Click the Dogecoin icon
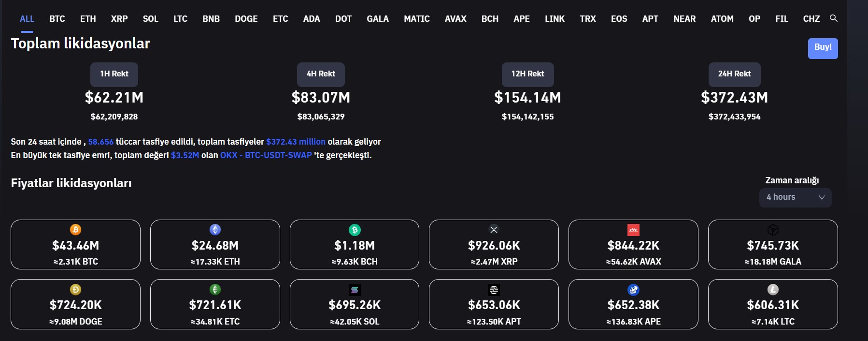 75,290
